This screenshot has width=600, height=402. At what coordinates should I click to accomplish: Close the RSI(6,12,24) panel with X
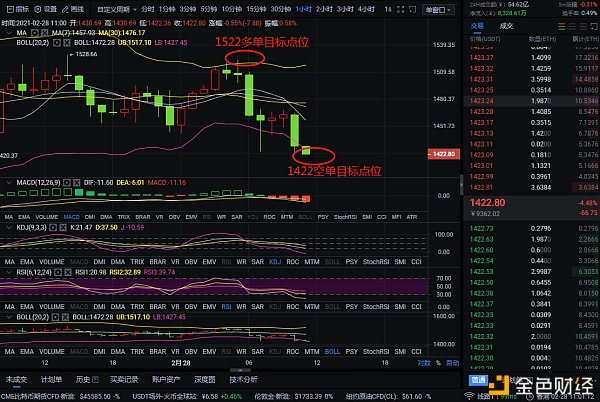[x=68, y=272]
